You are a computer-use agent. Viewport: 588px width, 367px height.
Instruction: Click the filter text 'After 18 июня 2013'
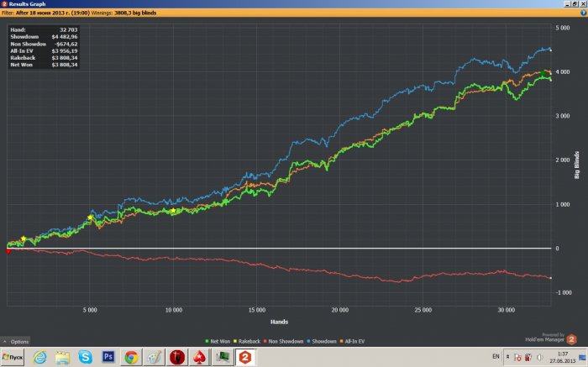point(52,13)
